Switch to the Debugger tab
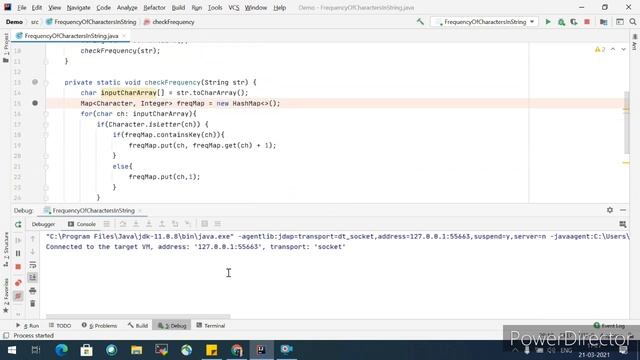Screen dimensions: 640x360 tap(43, 224)
